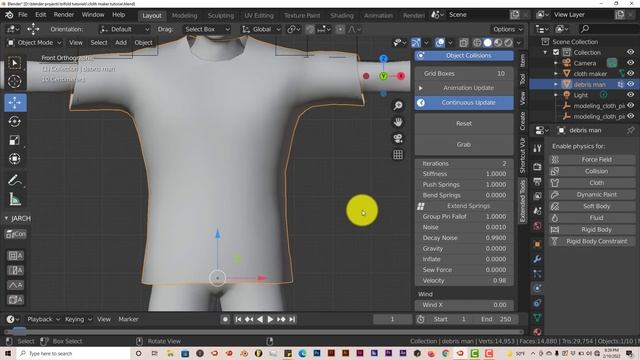This screenshot has width=640, height=360.
Task: Open the Object Mode dropdown
Action: (x=35, y=42)
